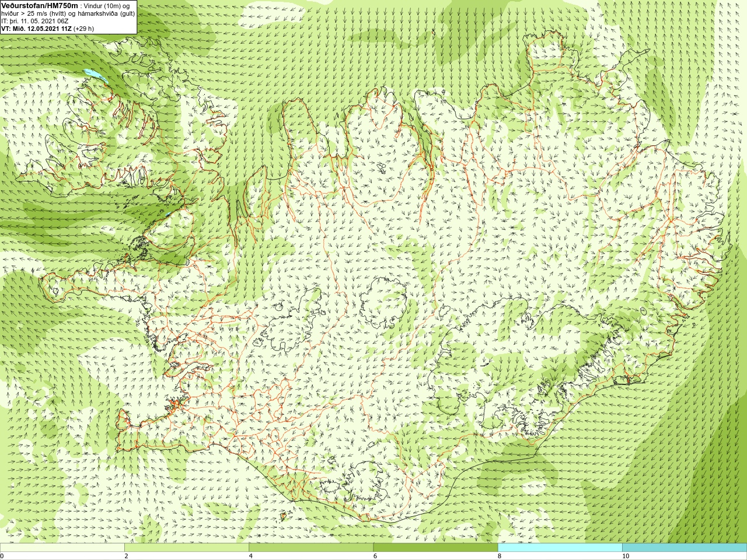Click the "hviður > 25 m/s (hvítt)" text line
Image resolution: width=747 pixels, height=560 pixels.
click(34, 13)
